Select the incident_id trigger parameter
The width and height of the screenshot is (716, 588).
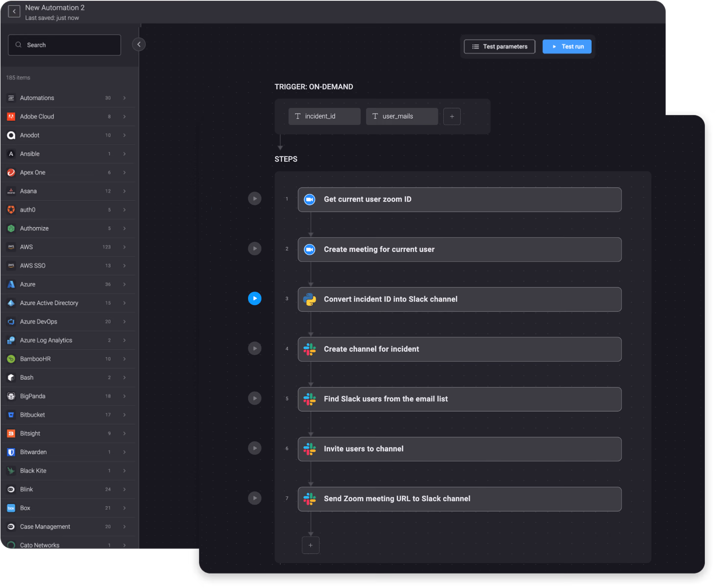point(325,117)
